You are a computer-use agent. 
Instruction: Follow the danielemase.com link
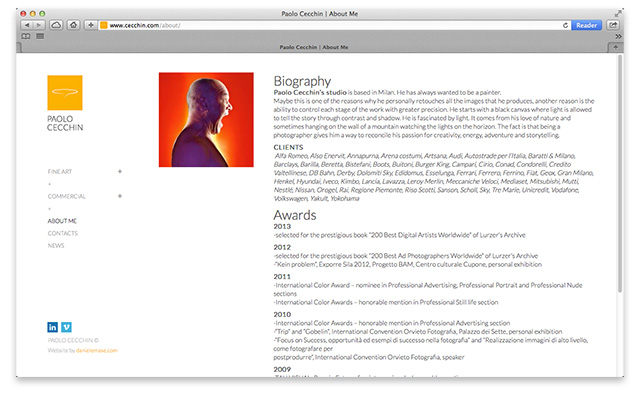[97, 350]
